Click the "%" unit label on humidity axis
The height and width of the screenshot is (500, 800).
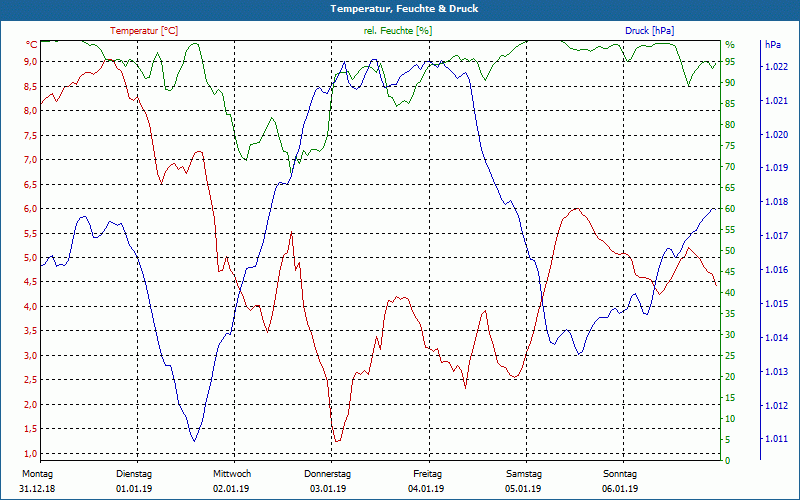point(730,45)
